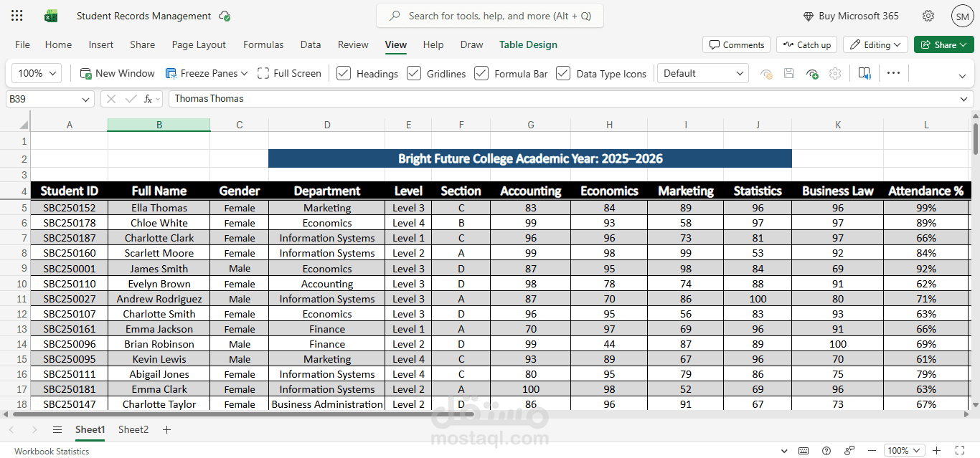The width and height of the screenshot is (980, 458).
Task: Switch to Full Screen view
Action: click(x=289, y=73)
